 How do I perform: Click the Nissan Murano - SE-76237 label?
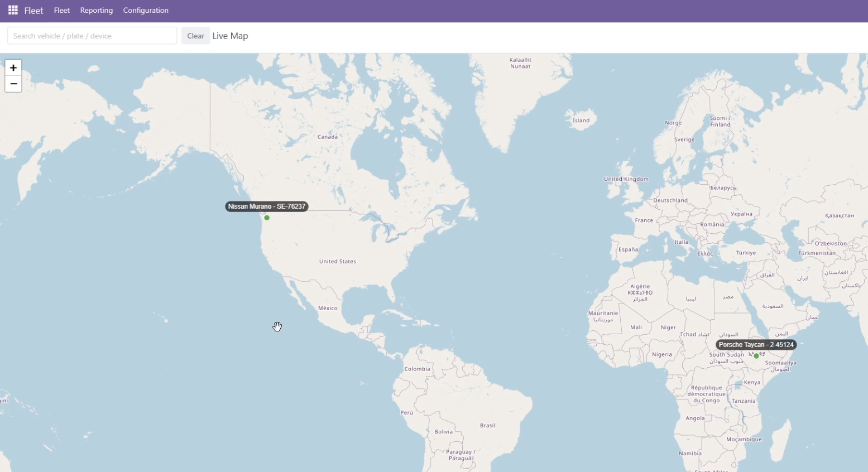coord(266,206)
